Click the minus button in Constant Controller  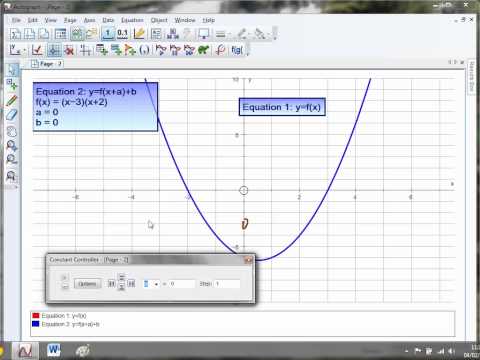[x=65, y=286]
